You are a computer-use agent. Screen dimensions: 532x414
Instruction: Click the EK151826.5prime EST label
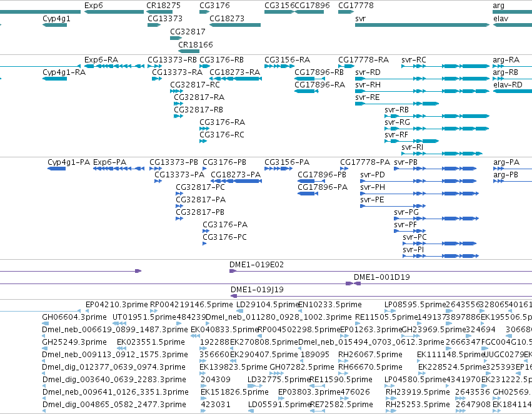(x=234, y=392)
